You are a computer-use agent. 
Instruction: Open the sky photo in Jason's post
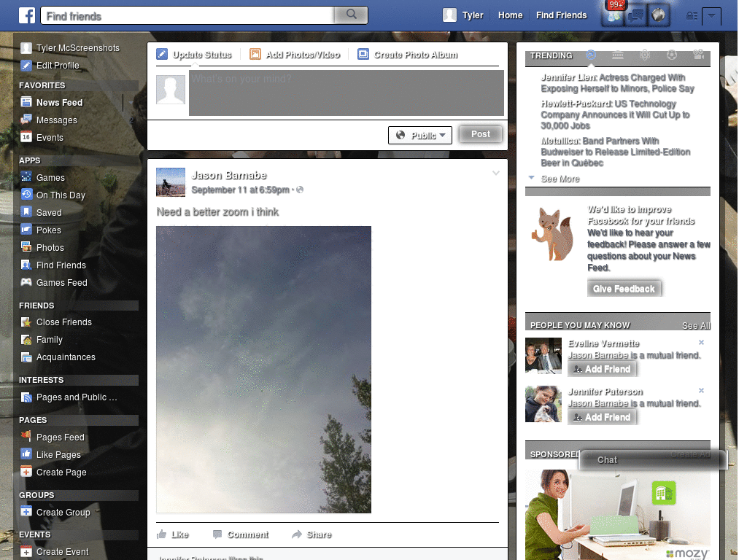[263, 370]
